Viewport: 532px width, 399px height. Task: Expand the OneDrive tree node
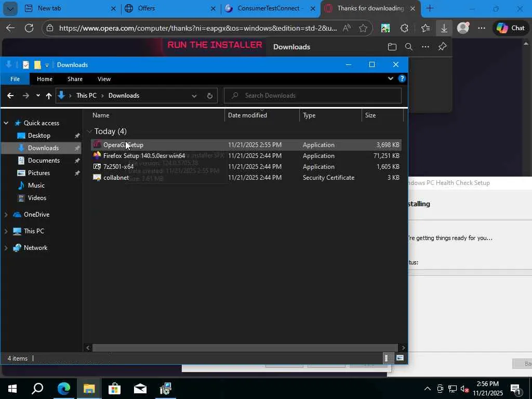[x=6, y=215]
